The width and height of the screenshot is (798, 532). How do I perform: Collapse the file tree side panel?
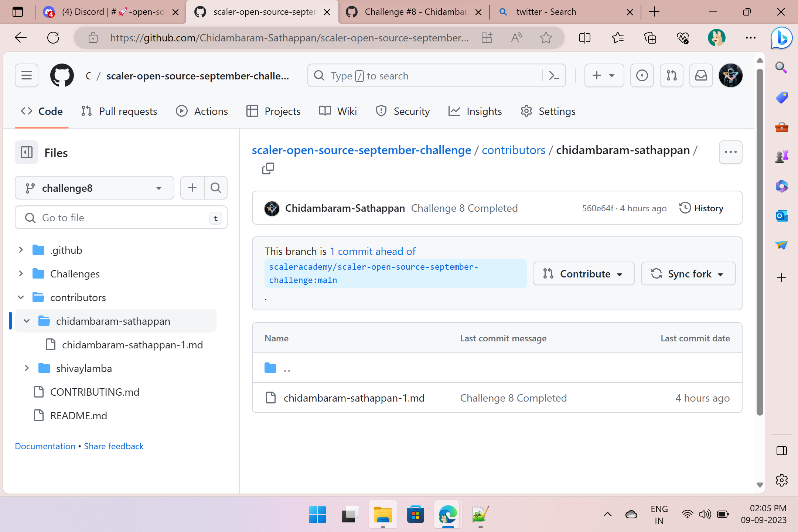[26, 152]
